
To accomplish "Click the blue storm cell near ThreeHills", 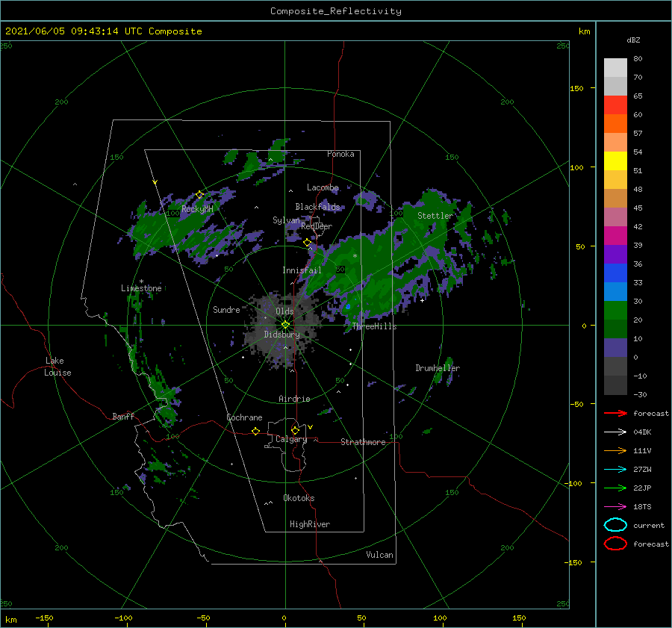I will [x=348, y=306].
